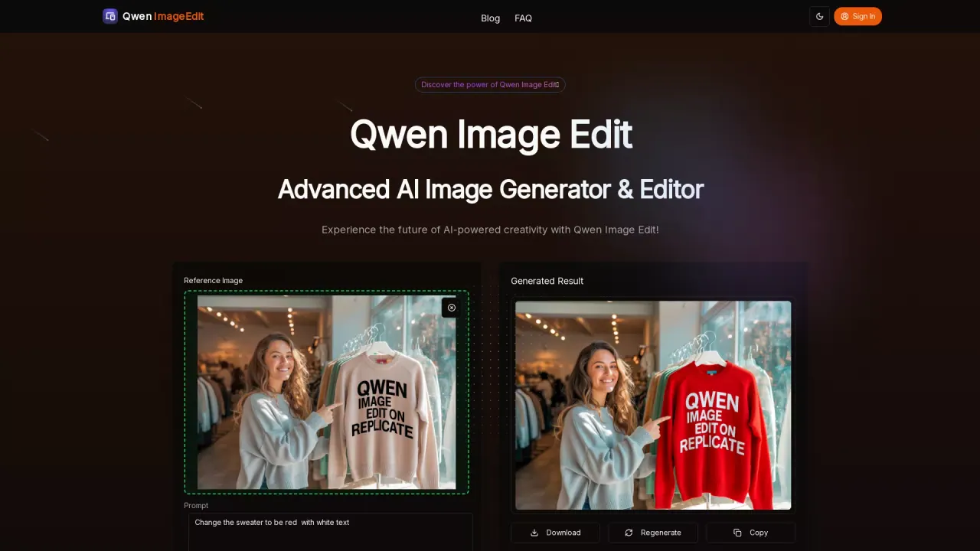Image resolution: width=980 pixels, height=551 pixels.
Task: Click the 'Generated Result' label
Action: point(547,281)
